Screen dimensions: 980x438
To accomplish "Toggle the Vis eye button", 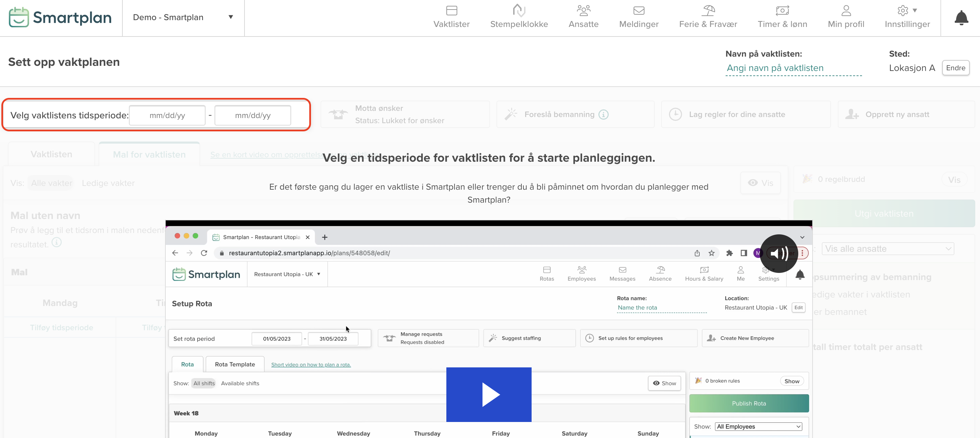I will pos(760,183).
